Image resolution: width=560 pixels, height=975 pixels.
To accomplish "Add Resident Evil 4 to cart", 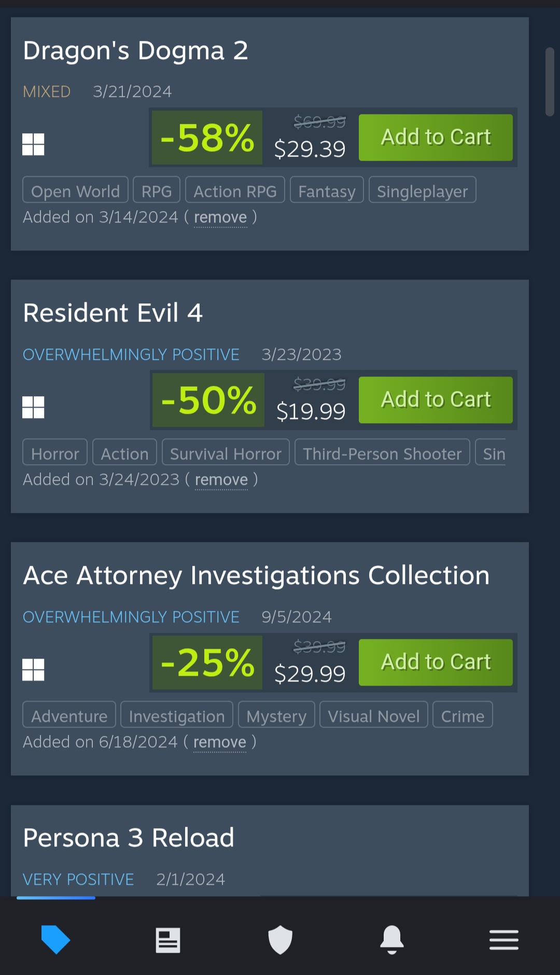I will [436, 400].
